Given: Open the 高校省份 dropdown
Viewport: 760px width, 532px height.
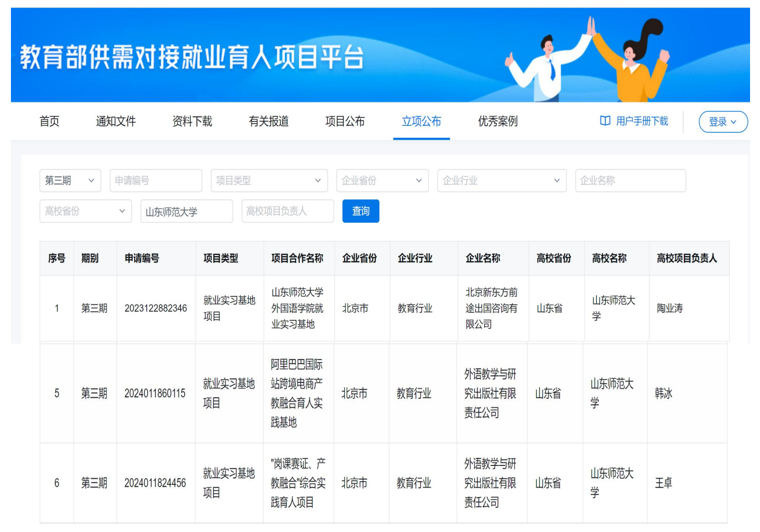Looking at the screenshot, I should click(x=85, y=211).
